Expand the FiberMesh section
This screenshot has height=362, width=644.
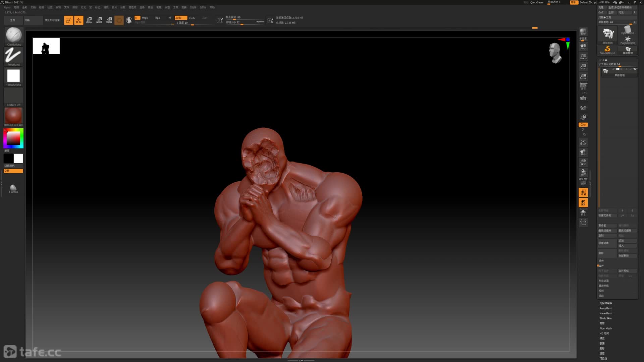606,328
